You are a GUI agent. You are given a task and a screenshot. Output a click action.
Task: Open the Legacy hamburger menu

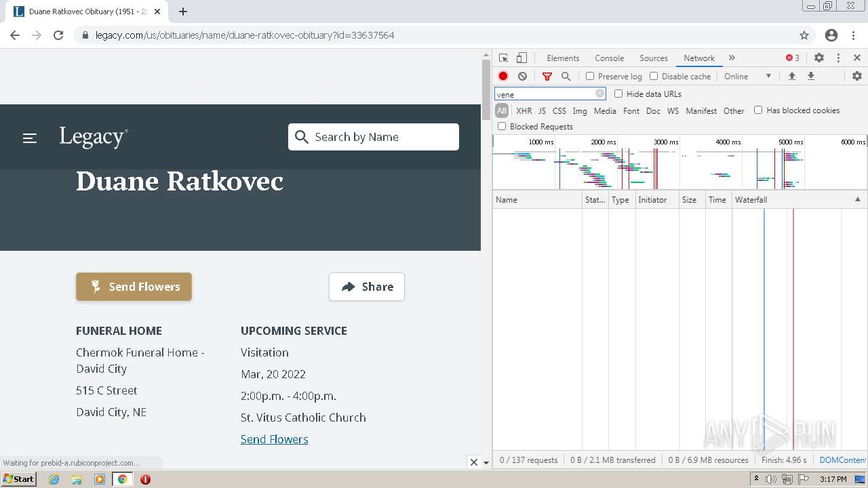pos(30,138)
